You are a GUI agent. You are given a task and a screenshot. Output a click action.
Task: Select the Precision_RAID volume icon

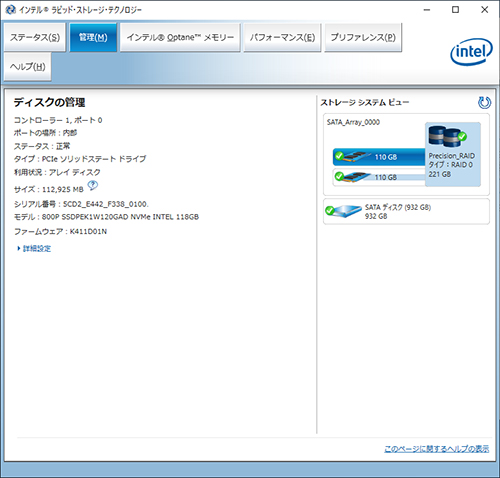coord(448,136)
